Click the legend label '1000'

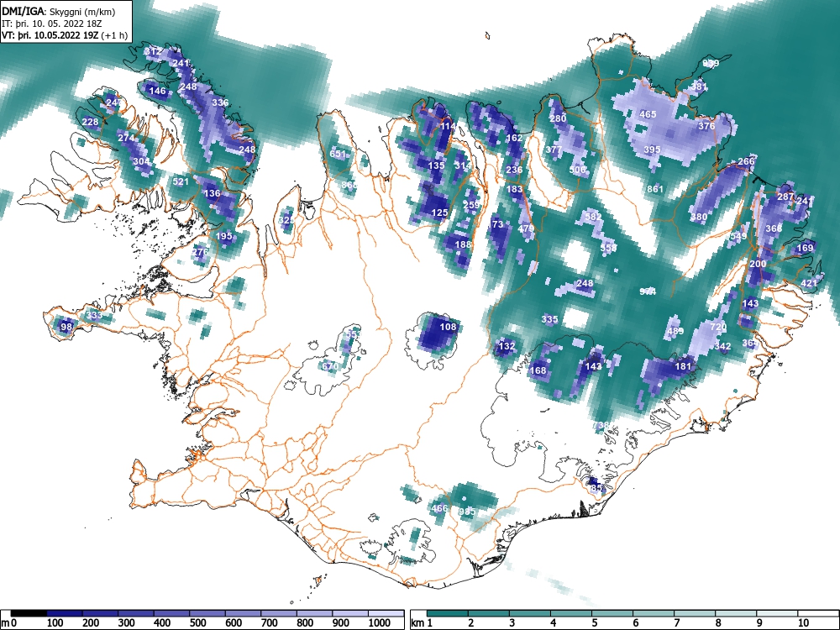pos(380,623)
